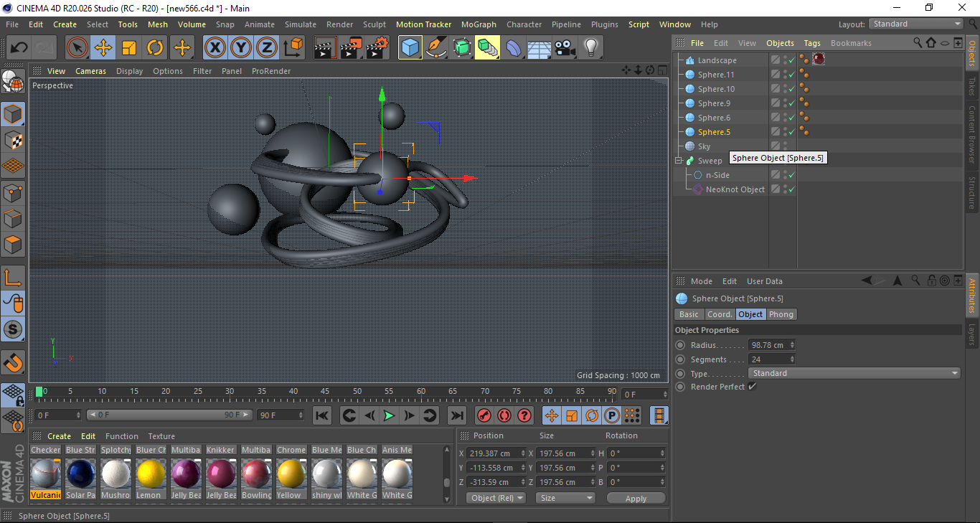The image size is (980, 523).
Task: Open material manager Create menu
Action: tap(59, 436)
